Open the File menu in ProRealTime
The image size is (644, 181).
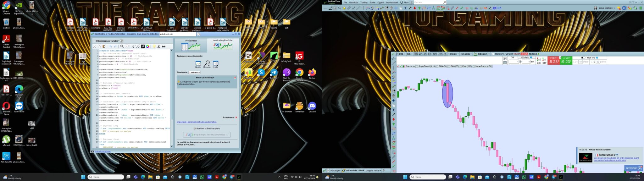pos(345,2)
